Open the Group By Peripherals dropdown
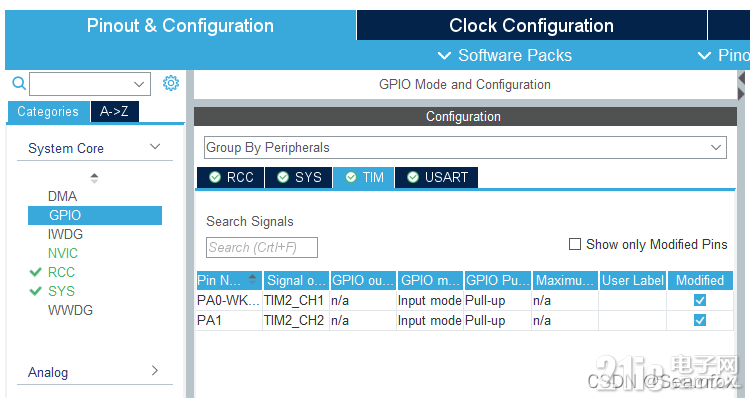 pyautogui.click(x=716, y=147)
